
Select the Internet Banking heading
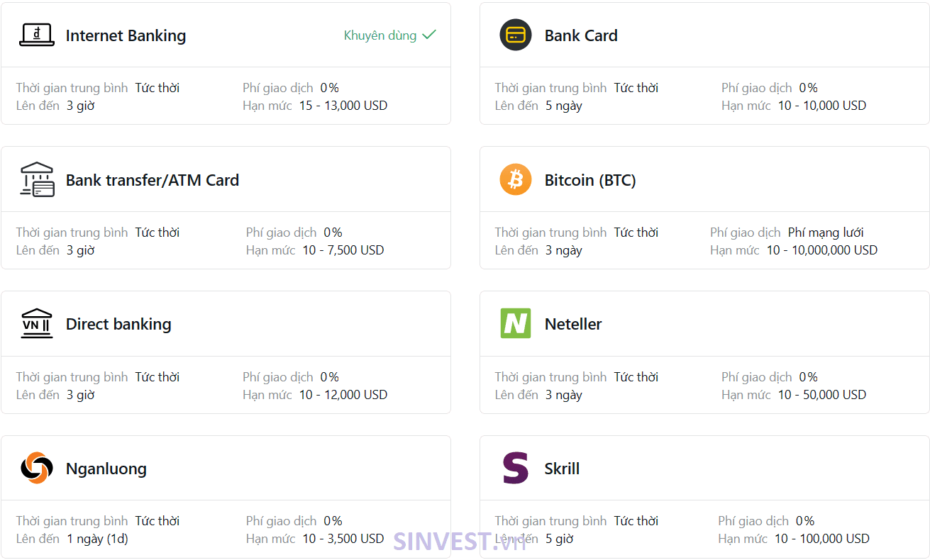point(126,35)
